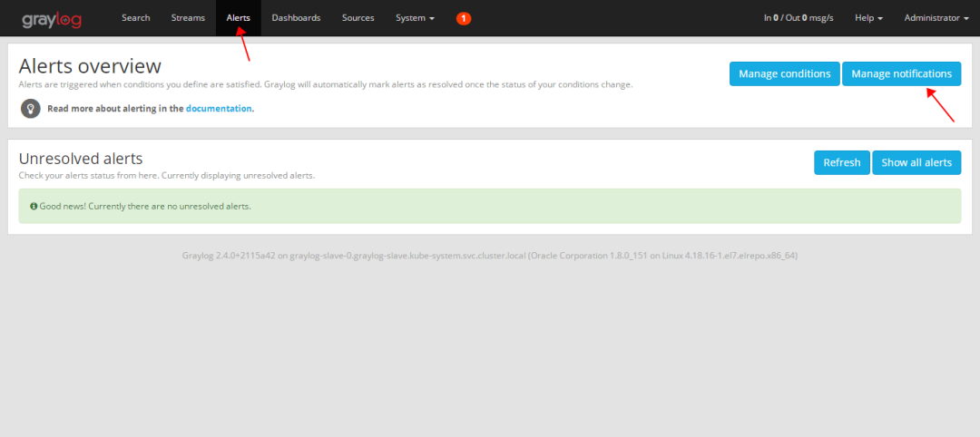
Task: Navigate to Sources page
Action: tap(358, 18)
